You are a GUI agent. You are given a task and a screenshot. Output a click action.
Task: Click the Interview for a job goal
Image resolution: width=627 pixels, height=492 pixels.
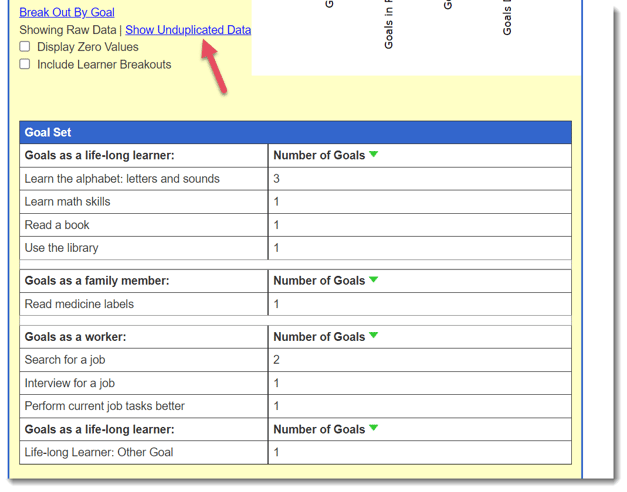70,383
